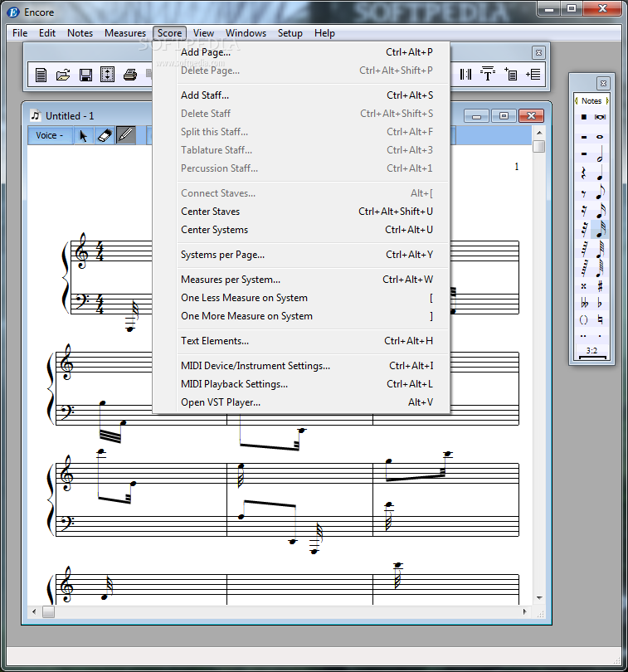This screenshot has width=628, height=672.
Task: Choose Add Page... from Score menu
Action: (301, 52)
